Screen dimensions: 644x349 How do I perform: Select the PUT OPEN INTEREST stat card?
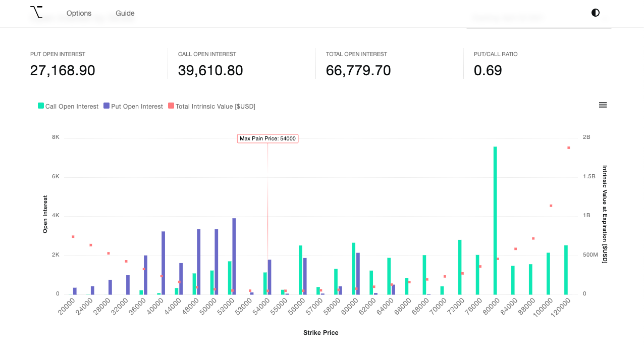[62, 63]
